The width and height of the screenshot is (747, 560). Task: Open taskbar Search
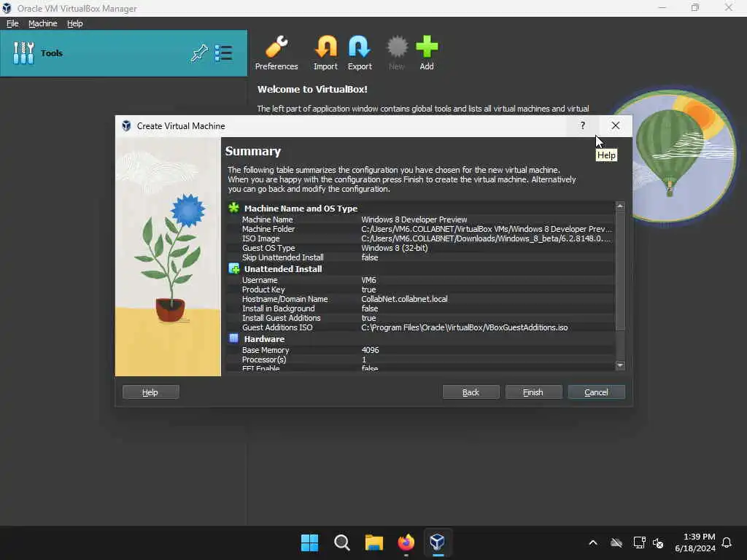point(341,542)
